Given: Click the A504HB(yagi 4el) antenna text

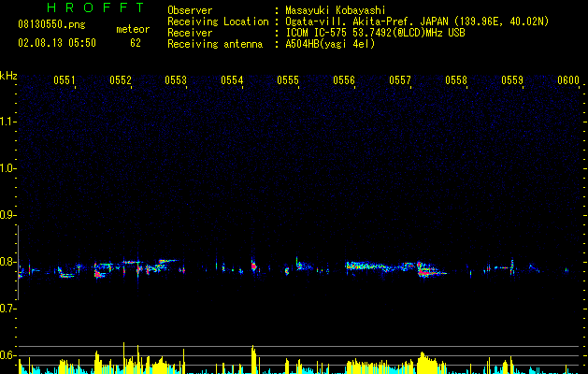Looking at the screenshot, I should click(330, 44).
